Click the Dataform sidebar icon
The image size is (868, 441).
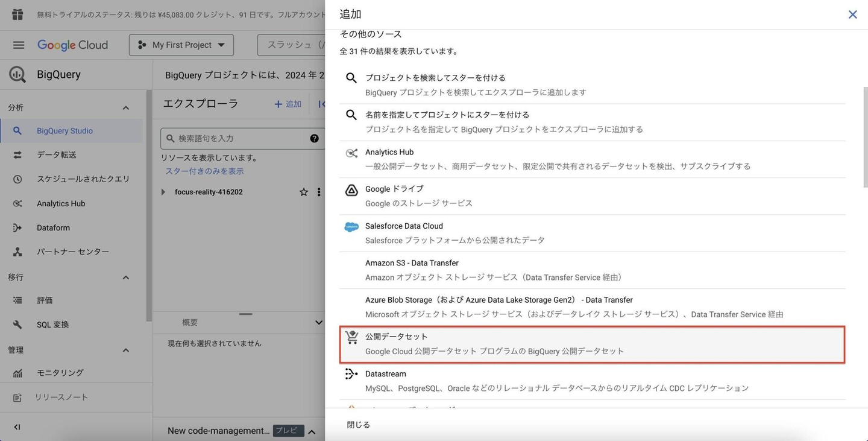(17, 227)
